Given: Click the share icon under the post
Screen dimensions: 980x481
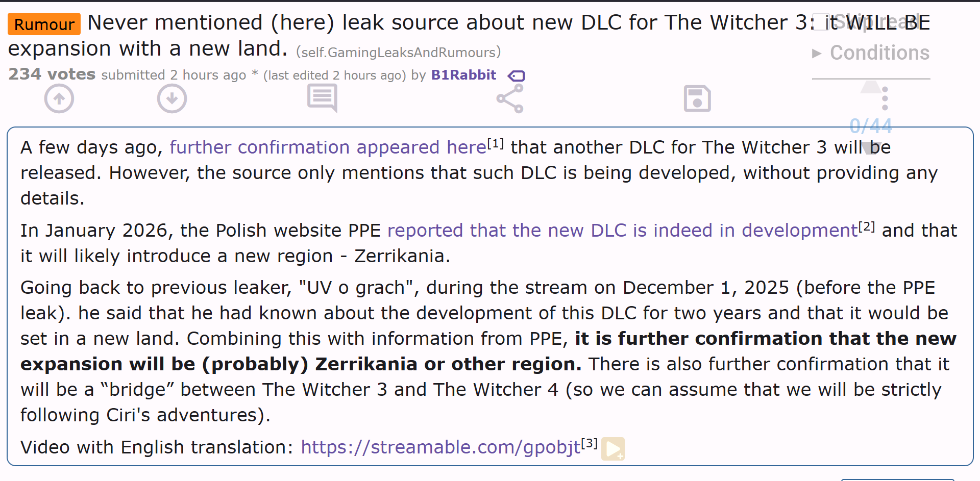Looking at the screenshot, I should click(510, 98).
